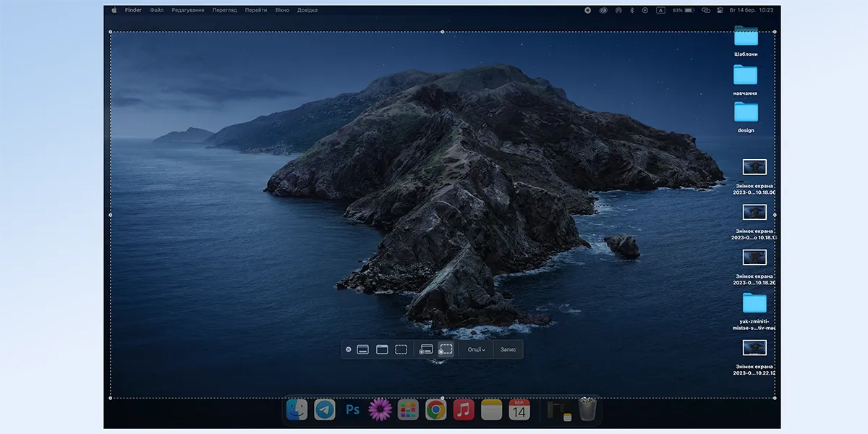Click the play circle menu bar icon

point(645,10)
